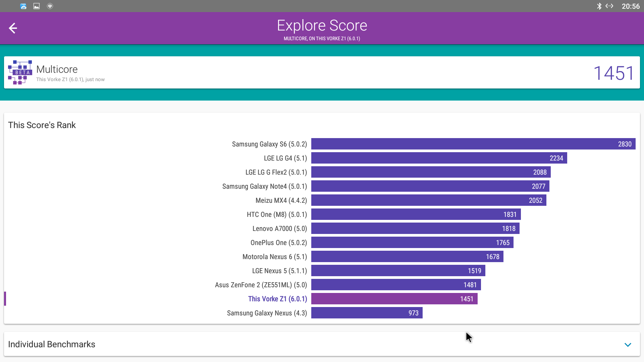644x362 pixels.
Task: Click the Multicore result card title
Action: 57,69
